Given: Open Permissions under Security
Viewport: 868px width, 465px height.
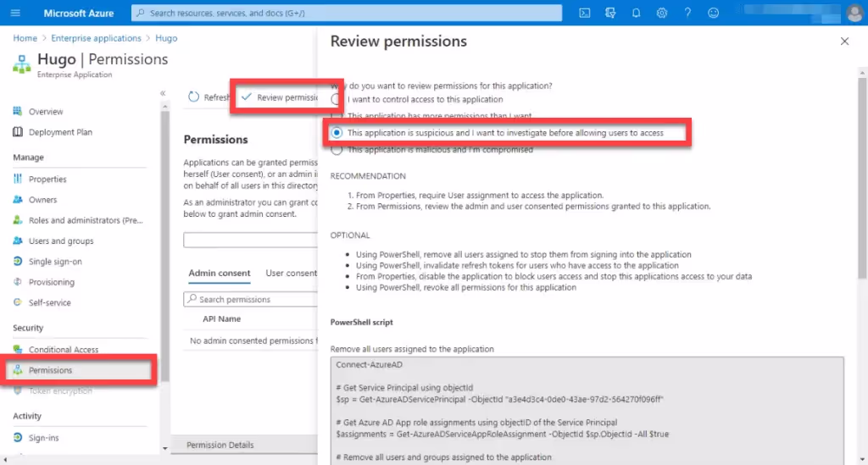Looking at the screenshot, I should (x=50, y=370).
